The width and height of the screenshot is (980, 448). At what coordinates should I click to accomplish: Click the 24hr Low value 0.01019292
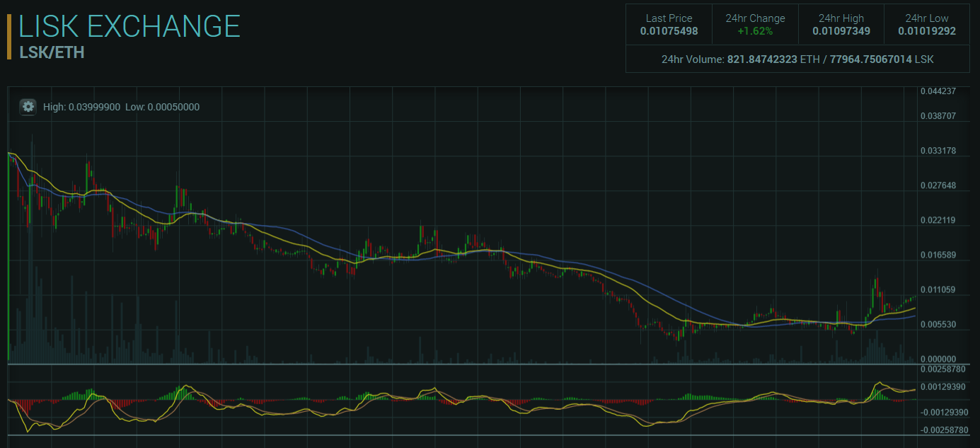point(927,31)
